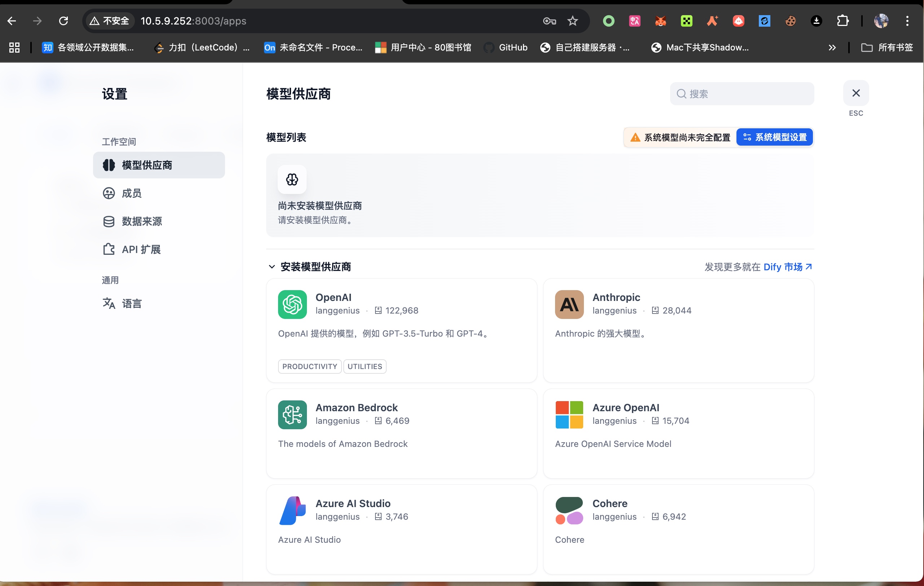The height and width of the screenshot is (586, 924).
Task: Click the Amazon Bedrock logo icon
Action: pyautogui.click(x=292, y=414)
